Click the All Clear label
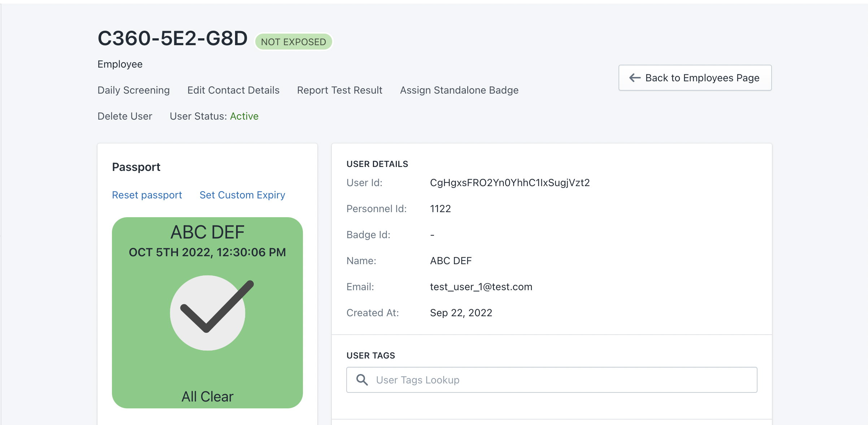The image size is (868, 425). click(x=207, y=396)
